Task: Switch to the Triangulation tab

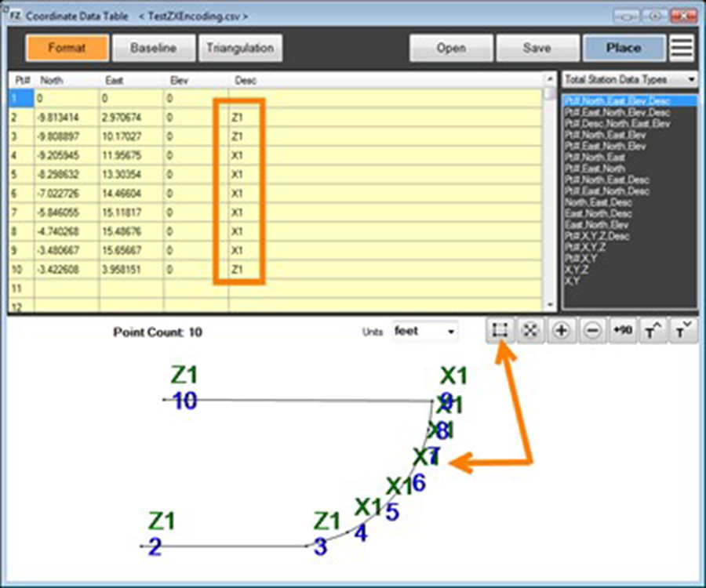Action: click(x=240, y=48)
